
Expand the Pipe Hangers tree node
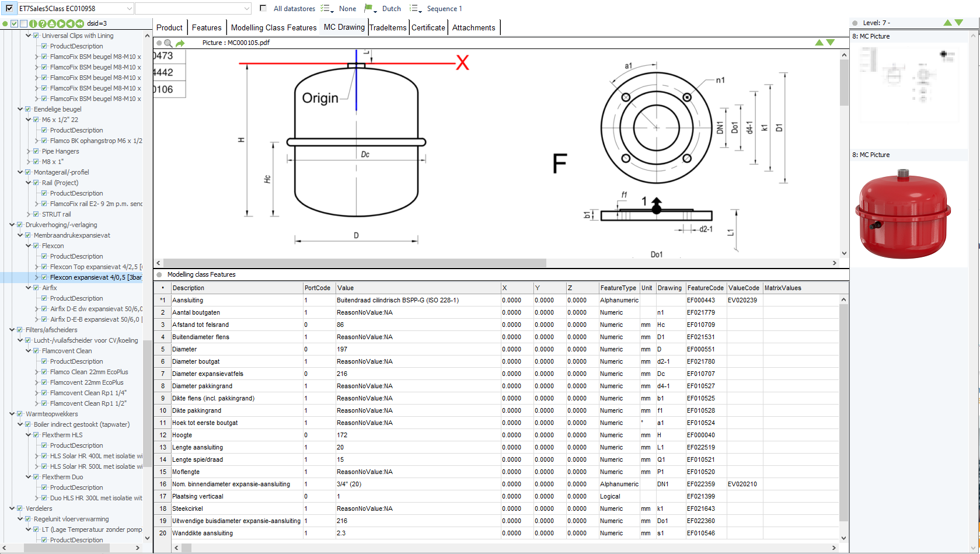tap(28, 152)
